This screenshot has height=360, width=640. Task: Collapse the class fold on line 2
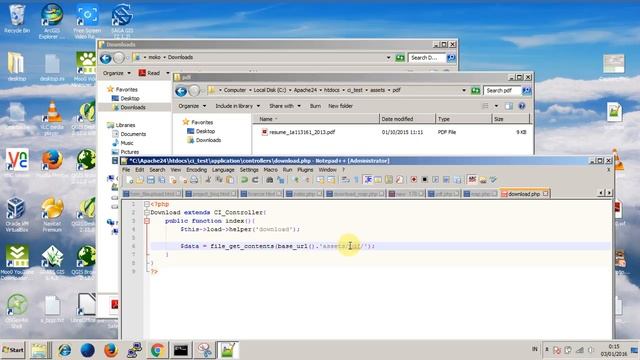click(x=147, y=212)
